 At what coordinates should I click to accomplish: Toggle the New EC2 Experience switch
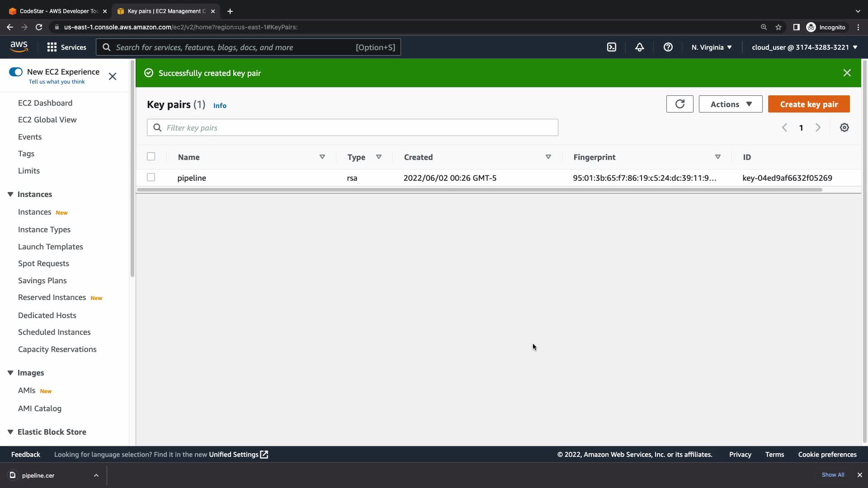pos(16,72)
